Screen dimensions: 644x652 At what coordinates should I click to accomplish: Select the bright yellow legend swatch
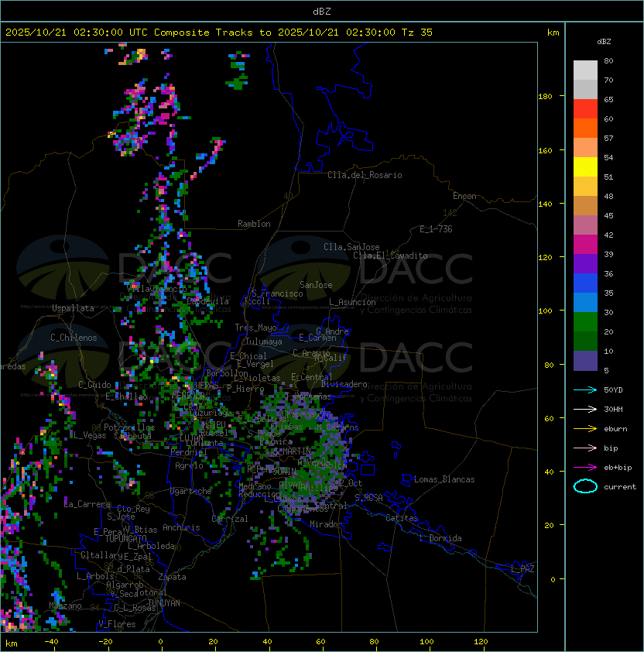pyautogui.click(x=585, y=167)
